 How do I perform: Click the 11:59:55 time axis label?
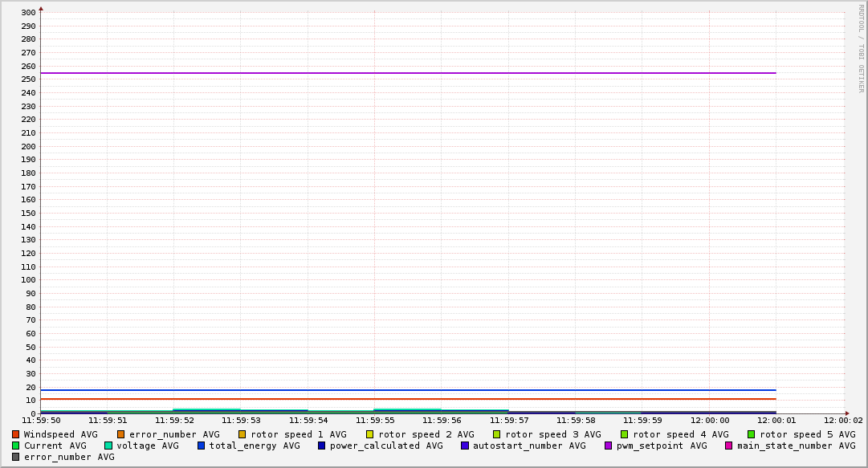375,420
